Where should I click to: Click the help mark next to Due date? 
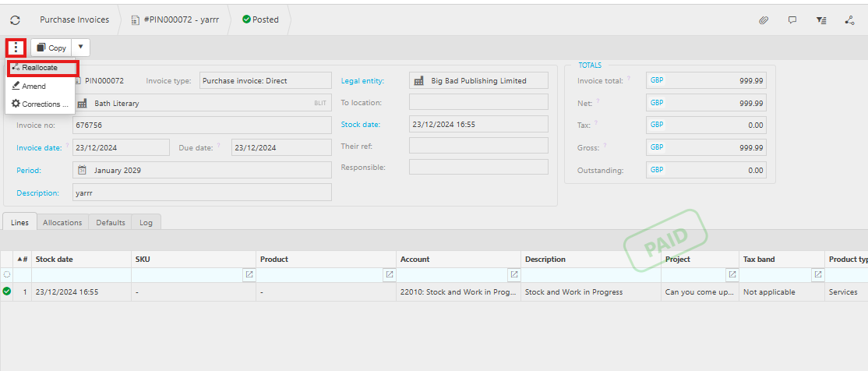[219, 147]
